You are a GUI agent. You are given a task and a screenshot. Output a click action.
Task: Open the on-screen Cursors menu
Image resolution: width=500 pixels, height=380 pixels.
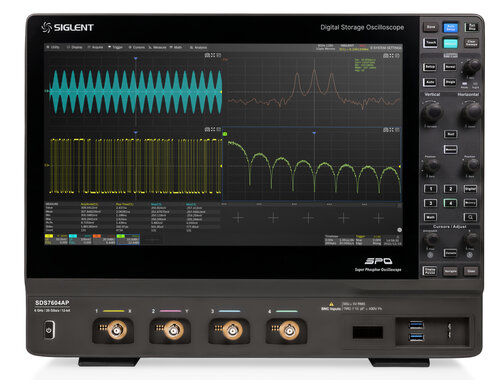(137, 47)
